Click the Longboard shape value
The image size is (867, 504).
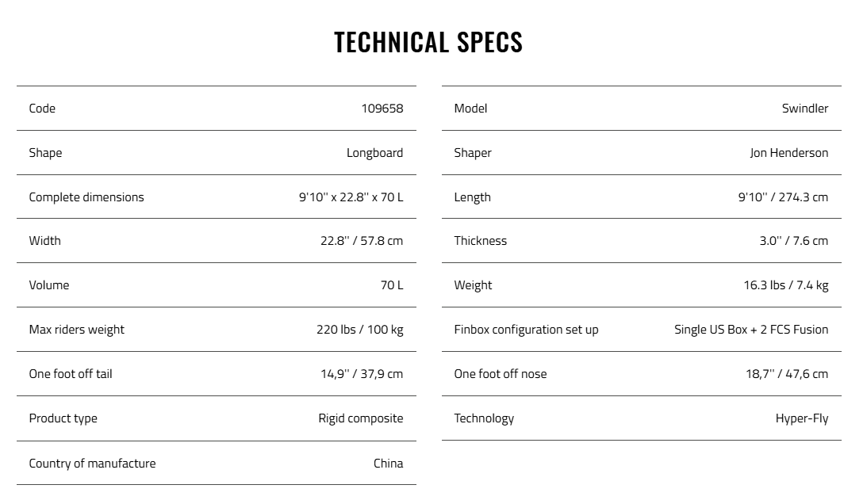pyautogui.click(x=374, y=153)
